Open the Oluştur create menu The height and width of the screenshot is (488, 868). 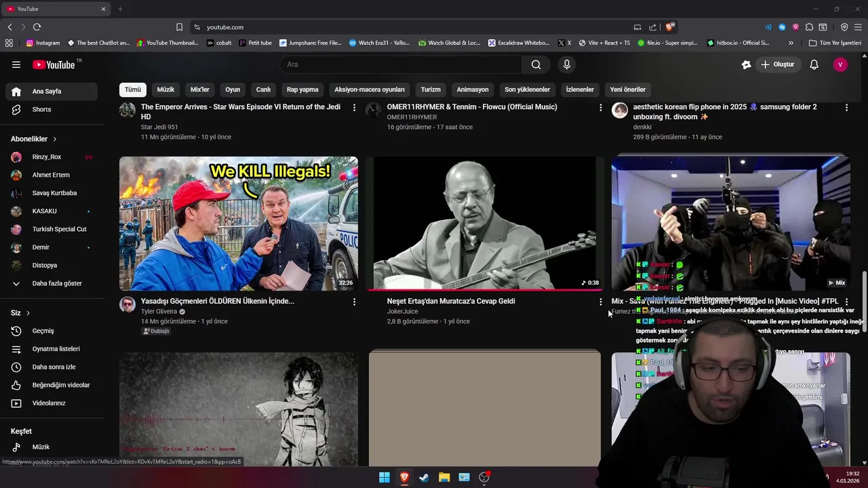coord(777,64)
